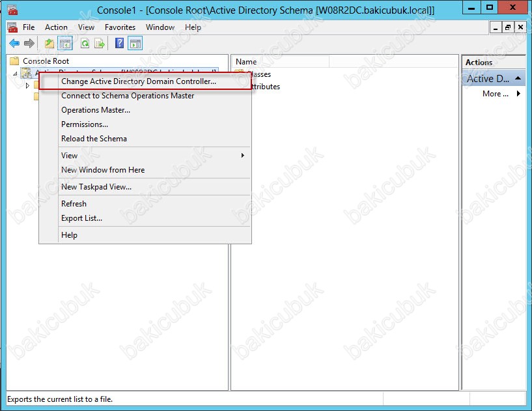
Task: Select Export List... from context menu
Action: pyautogui.click(x=145, y=218)
